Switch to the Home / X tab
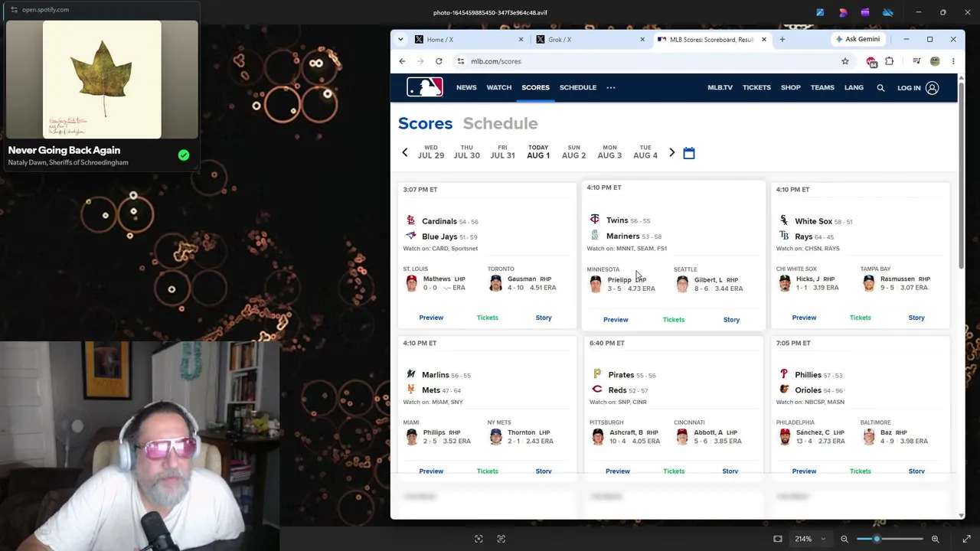 (468, 40)
